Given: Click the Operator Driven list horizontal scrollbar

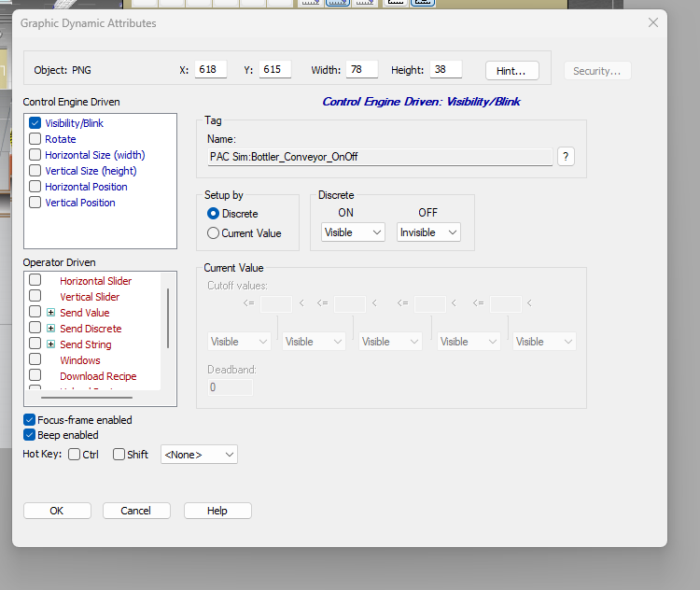Looking at the screenshot, I should 87,397.
